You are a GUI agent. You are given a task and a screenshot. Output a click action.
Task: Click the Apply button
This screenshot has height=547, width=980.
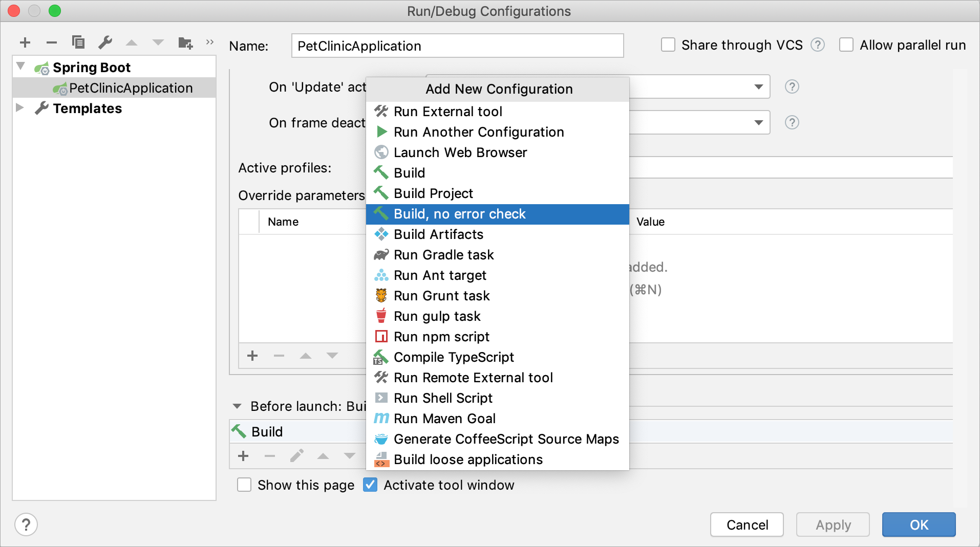[x=833, y=524]
